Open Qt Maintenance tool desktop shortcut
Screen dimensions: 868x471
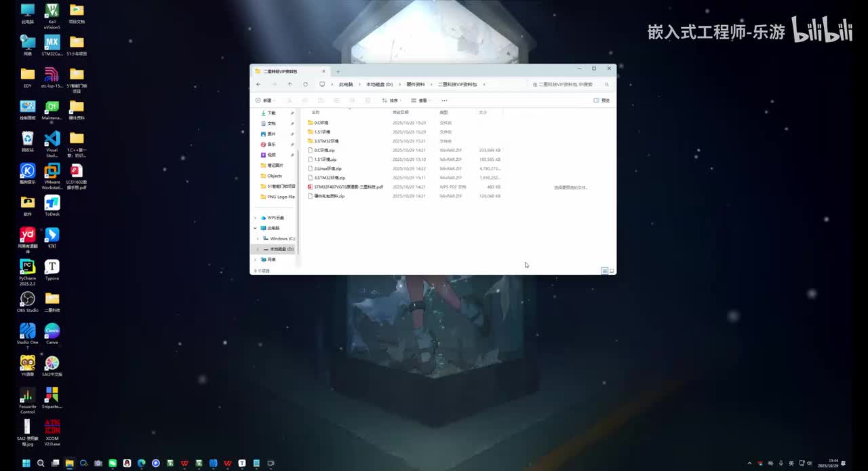52,110
